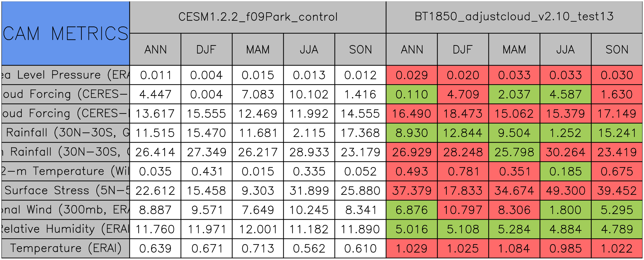Select the BT1850_adjustcloud_v2.10_test13 column group header
The width and height of the screenshot is (644, 260).
514,17
